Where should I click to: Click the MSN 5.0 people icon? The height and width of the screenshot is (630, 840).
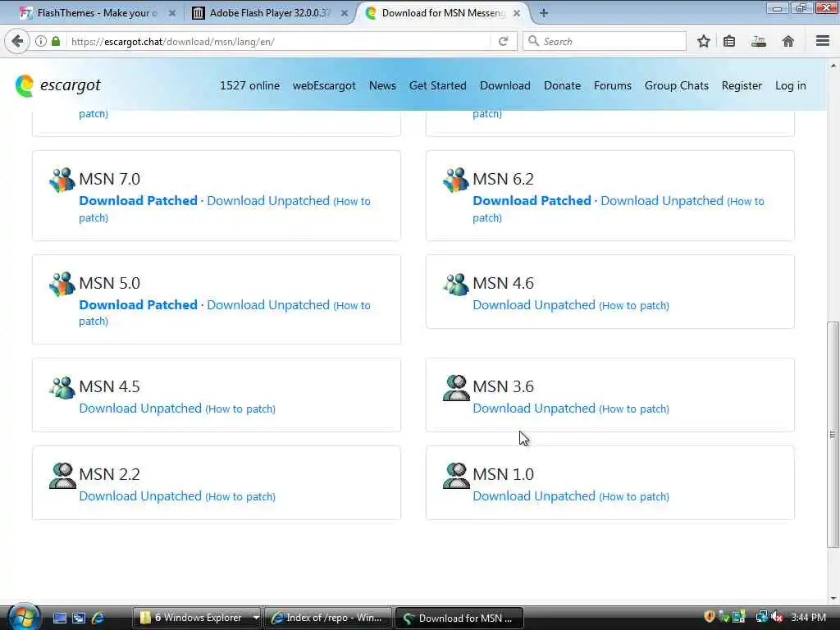62,284
